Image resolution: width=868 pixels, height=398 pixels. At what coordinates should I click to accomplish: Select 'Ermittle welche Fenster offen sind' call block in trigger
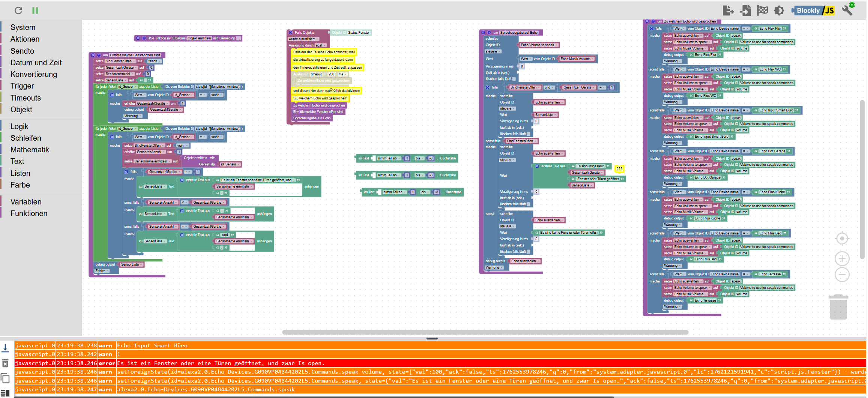pos(318,112)
